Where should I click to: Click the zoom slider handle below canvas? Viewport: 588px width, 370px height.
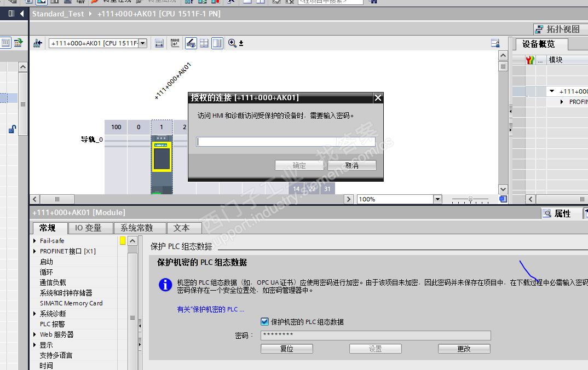[470, 199]
